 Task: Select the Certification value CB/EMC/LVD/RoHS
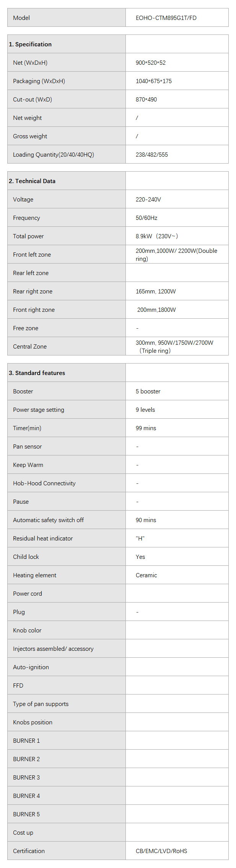pyautogui.click(x=161, y=851)
